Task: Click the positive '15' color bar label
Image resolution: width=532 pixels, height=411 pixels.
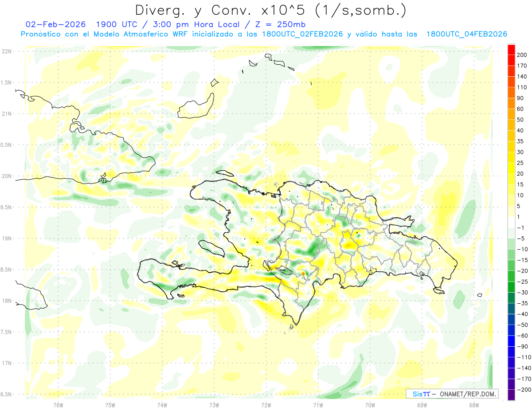Action: click(x=520, y=184)
